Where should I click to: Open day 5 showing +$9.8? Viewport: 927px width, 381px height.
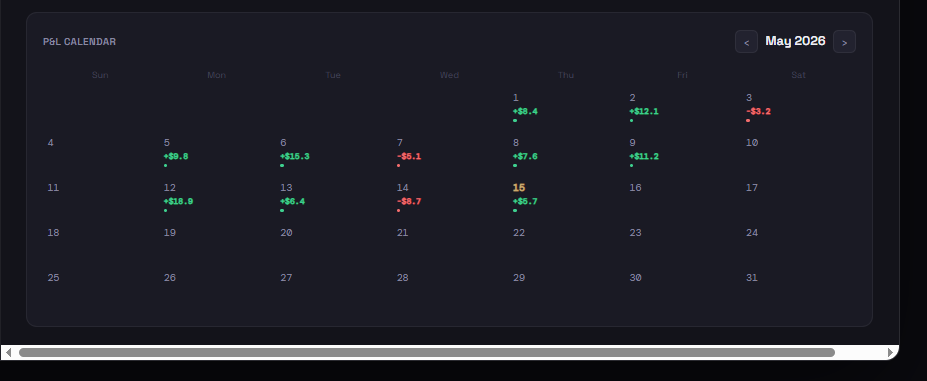tap(216, 154)
